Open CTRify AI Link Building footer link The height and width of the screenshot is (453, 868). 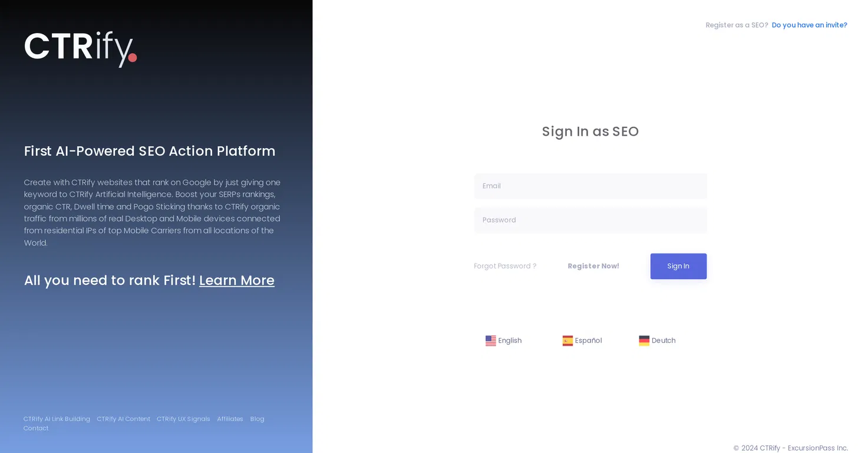point(57,419)
